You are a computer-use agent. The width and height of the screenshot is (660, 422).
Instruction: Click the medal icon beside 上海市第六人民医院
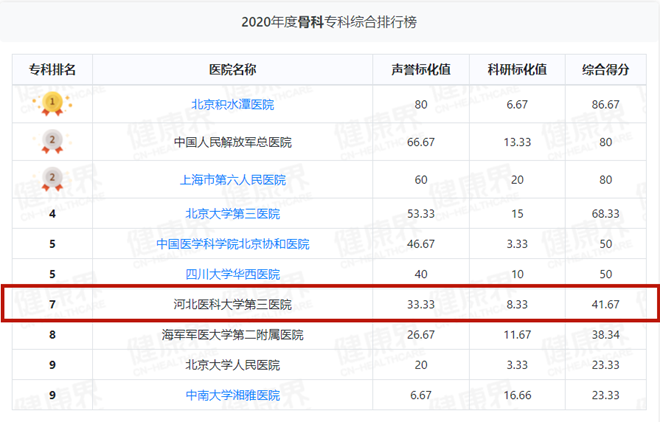(52, 179)
